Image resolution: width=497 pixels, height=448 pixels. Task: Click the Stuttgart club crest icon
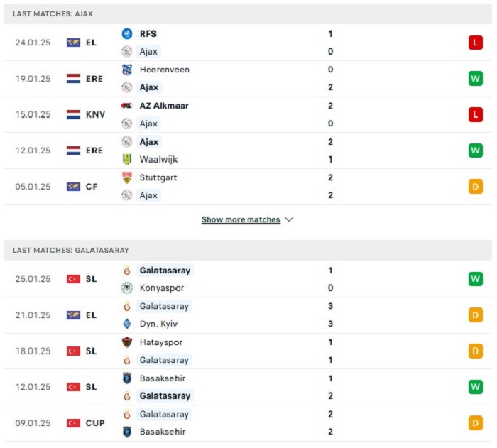tap(127, 177)
